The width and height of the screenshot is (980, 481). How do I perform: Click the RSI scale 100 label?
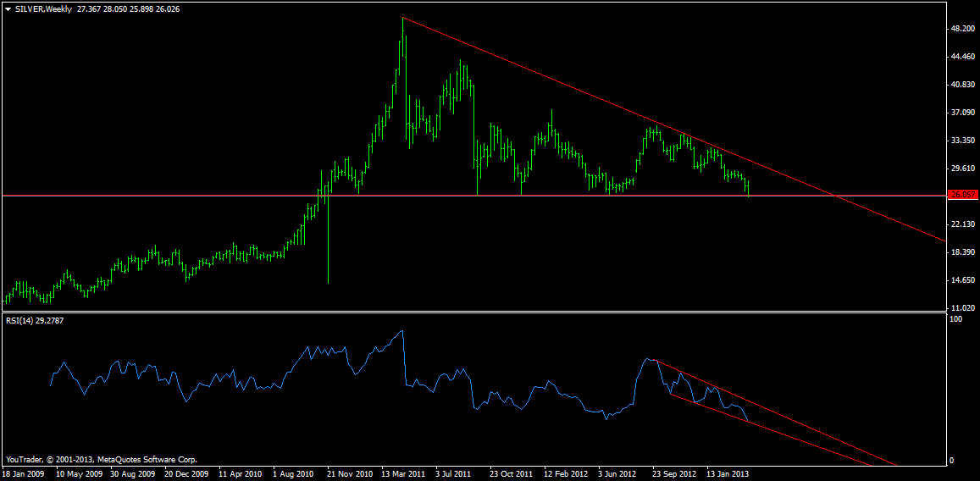pos(957,320)
